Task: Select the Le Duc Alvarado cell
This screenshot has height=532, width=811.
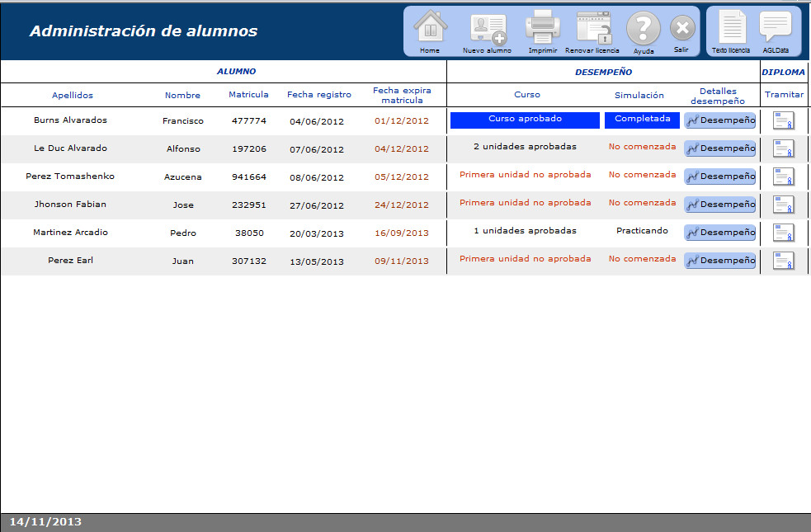Action: point(70,148)
